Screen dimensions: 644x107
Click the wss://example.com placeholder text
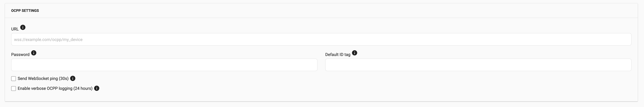coord(48,39)
